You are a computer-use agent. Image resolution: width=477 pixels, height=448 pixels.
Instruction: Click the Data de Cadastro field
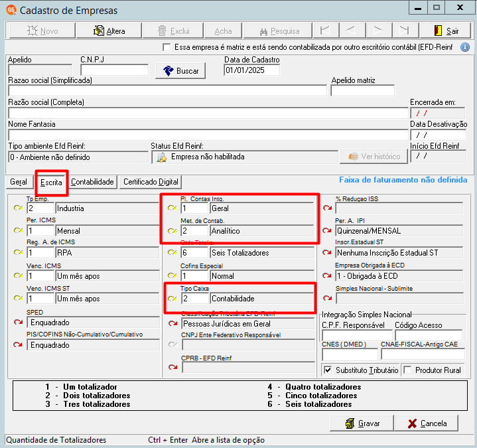point(251,70)
